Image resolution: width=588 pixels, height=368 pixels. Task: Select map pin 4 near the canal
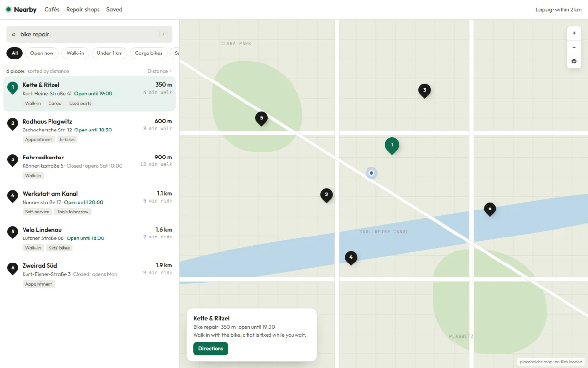click(x=351, y=258)
